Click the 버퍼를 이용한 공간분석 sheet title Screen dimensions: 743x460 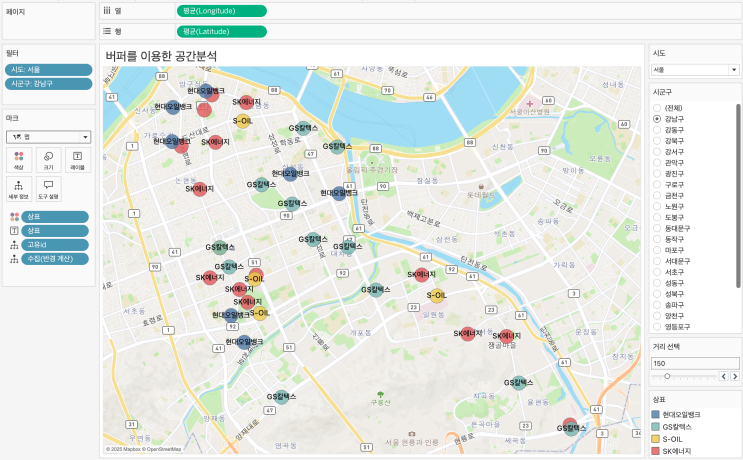(x=161, y=56)
